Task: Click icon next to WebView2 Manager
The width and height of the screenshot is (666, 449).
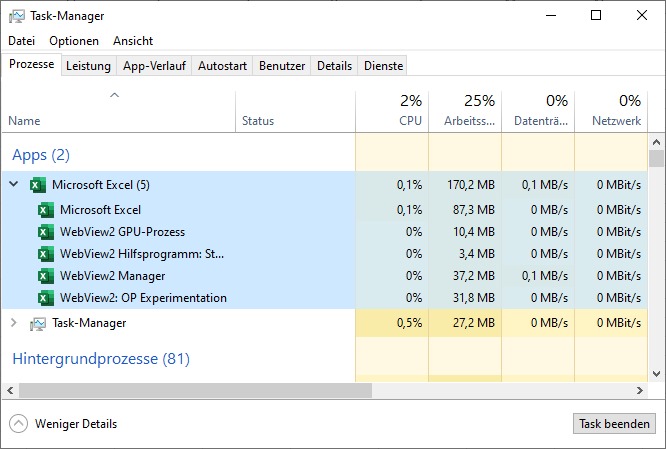Action: [46, 276]
